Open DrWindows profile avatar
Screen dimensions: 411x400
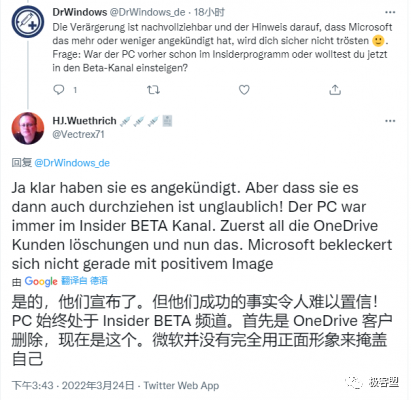pyautogui.click(x=28, y=22)
